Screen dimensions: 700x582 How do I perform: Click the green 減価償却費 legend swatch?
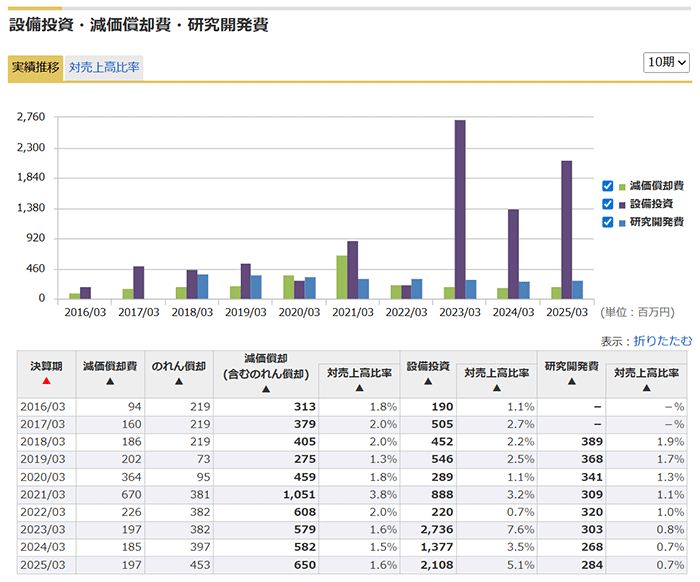click(622, 187)
